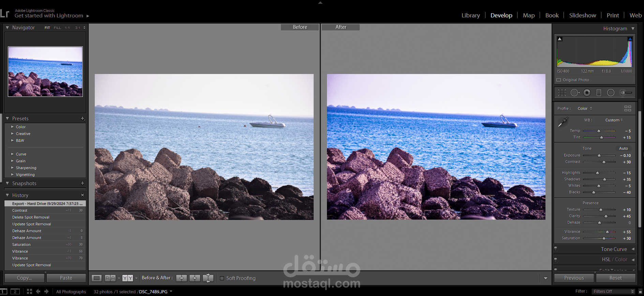Switch to the Book module
This screenshot has height=296, width=644.
tap(552, 15)
